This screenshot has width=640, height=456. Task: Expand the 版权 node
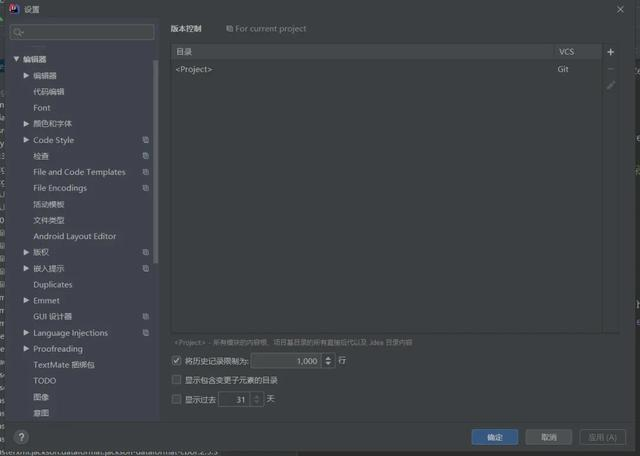pos(26,252)
